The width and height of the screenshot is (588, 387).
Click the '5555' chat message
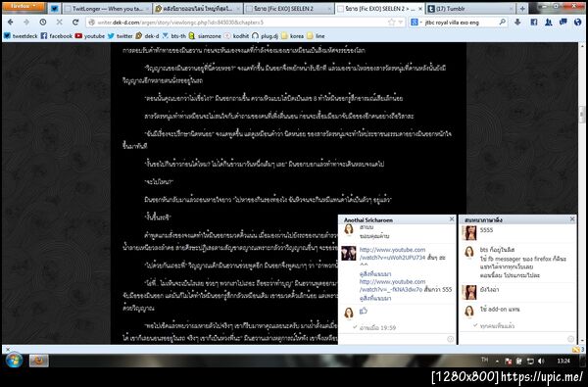click(x=486, y=230)
